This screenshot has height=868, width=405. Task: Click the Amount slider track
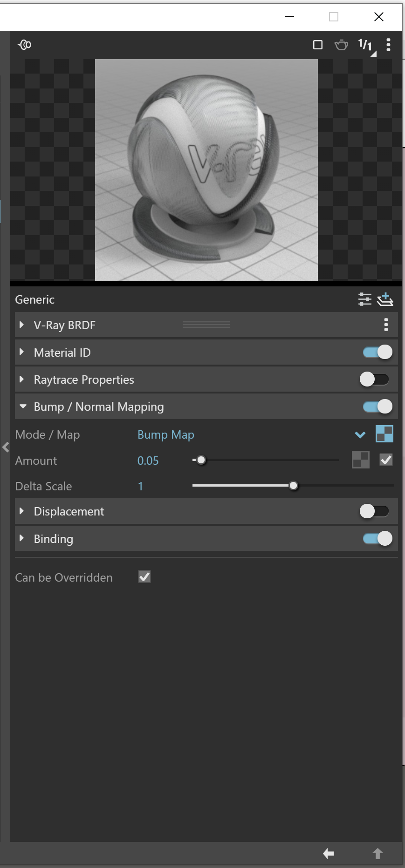pos(266,460)
